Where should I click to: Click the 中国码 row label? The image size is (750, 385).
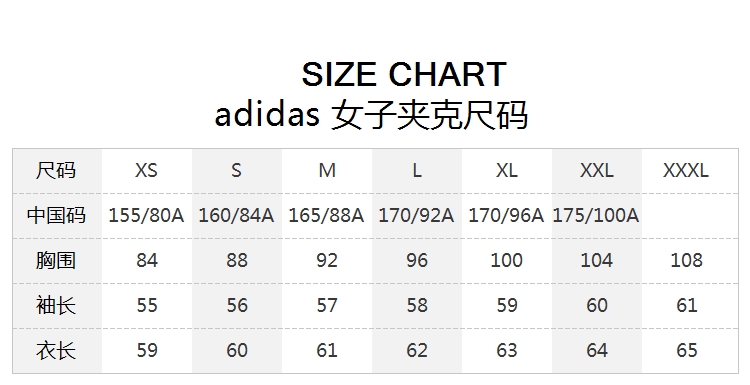(56, 215)
